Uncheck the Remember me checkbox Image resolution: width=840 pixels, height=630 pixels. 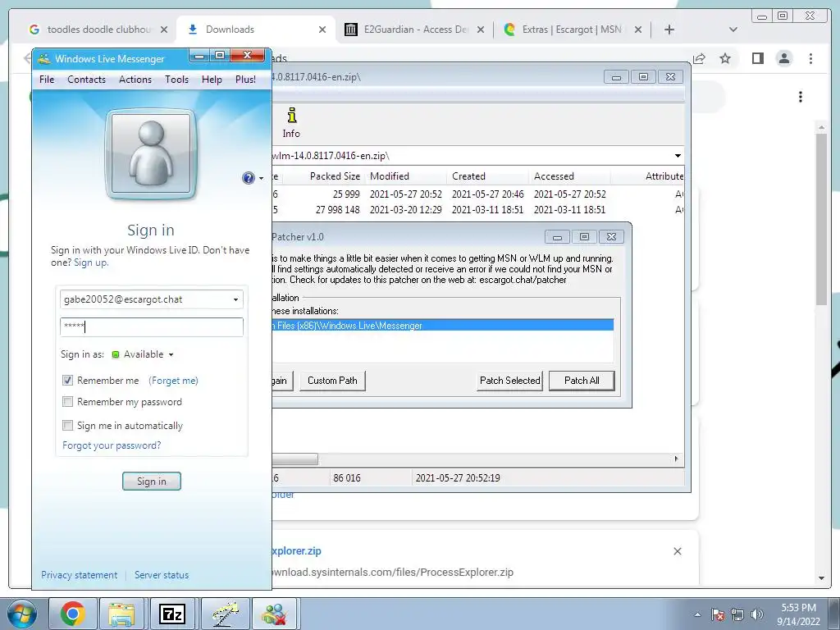(x=67, y=381)
